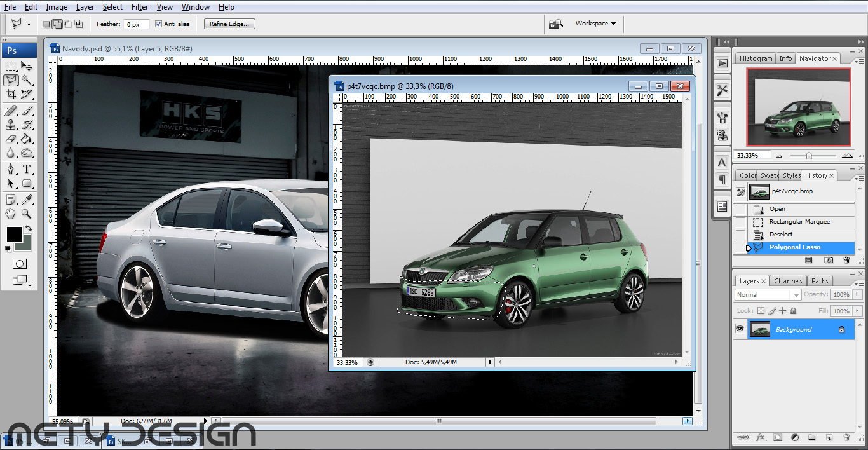Viewport: 868px width, 450px height.
Task: Select the Type tool
Action: coord(27,169)
